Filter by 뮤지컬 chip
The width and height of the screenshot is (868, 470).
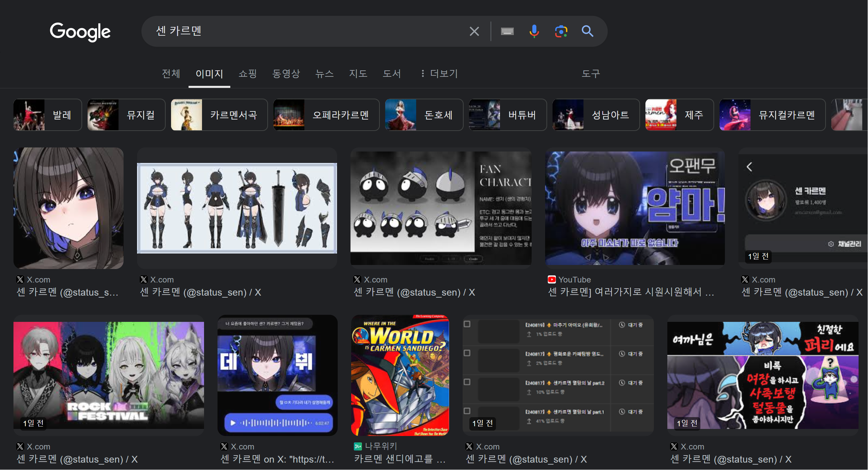pyautogui.click(x=126, y=115)
